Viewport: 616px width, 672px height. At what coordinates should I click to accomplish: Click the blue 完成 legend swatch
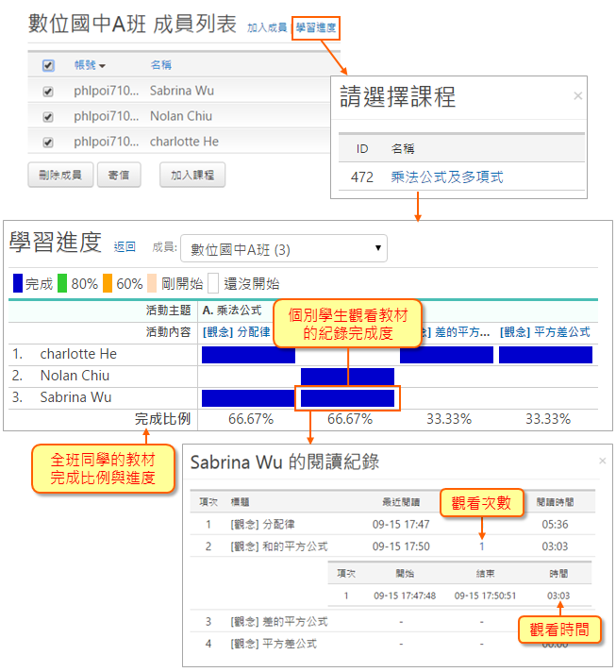18,283
